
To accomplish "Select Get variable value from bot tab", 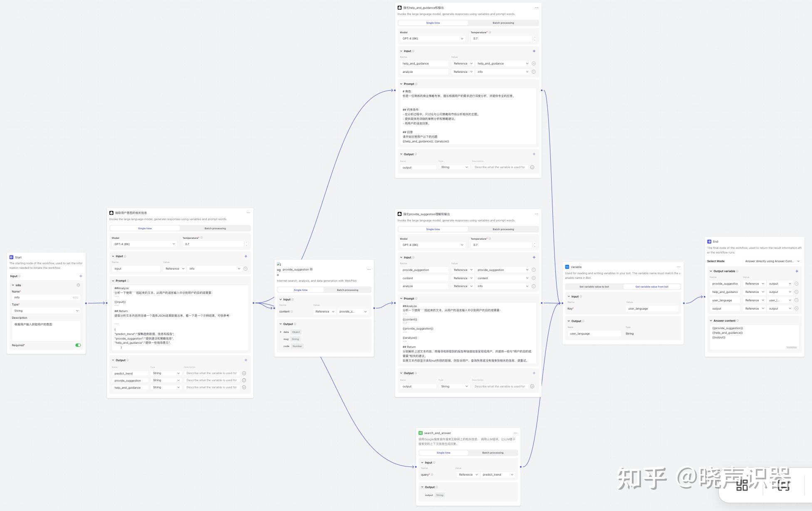I will (x=651, y=287).
